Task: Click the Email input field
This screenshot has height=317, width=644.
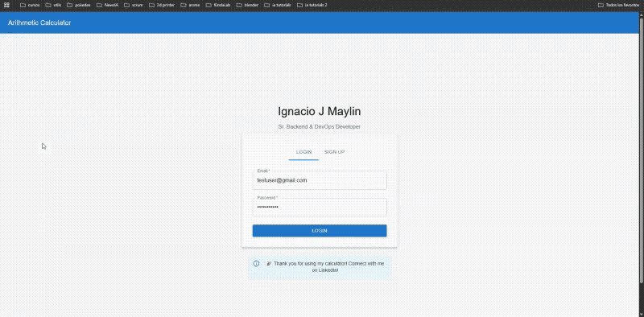Action: [x=320, y=180]
